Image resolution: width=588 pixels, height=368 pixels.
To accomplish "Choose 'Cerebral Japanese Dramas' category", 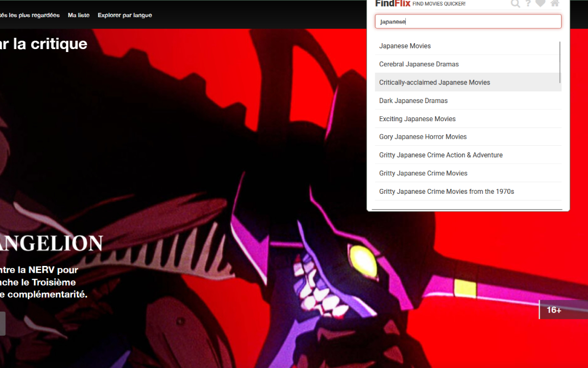I will click(x=468, y=64).
